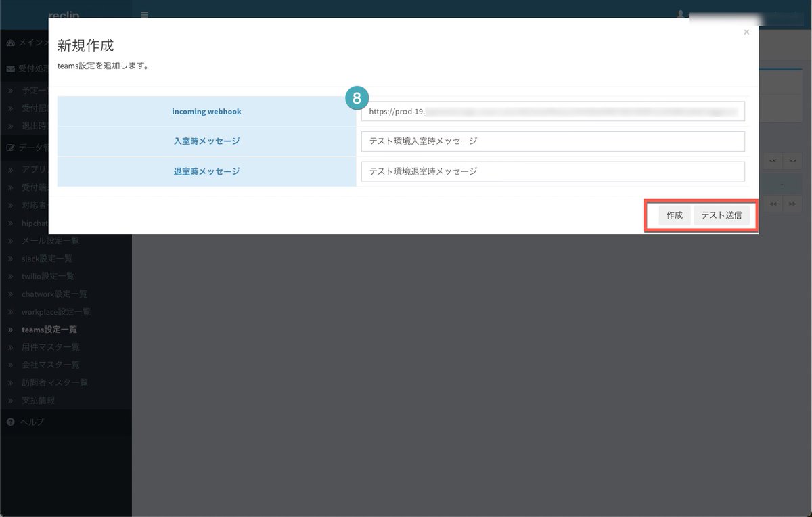Screen dimensions: 812x517
Task: Open workplace設定一覧 in the sidebar
Action: 56,312
